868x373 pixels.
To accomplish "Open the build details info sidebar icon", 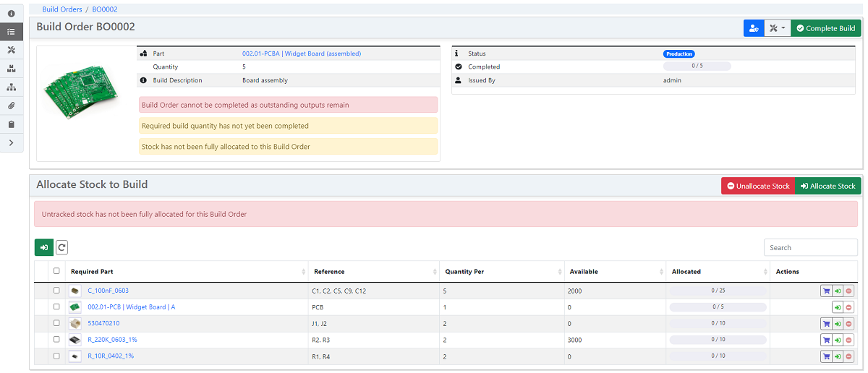I will (12, 14).
